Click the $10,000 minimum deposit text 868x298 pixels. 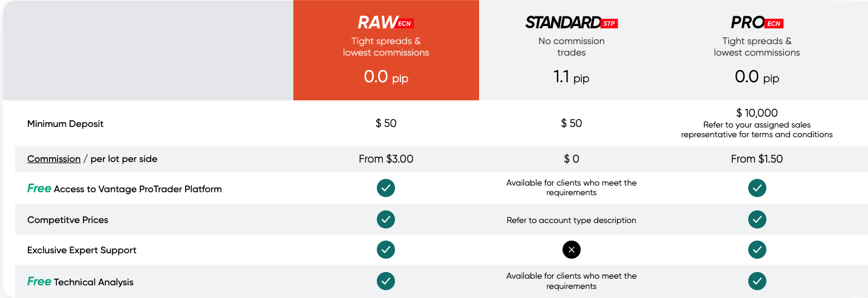pyautogui.click(x=757, y=113)
